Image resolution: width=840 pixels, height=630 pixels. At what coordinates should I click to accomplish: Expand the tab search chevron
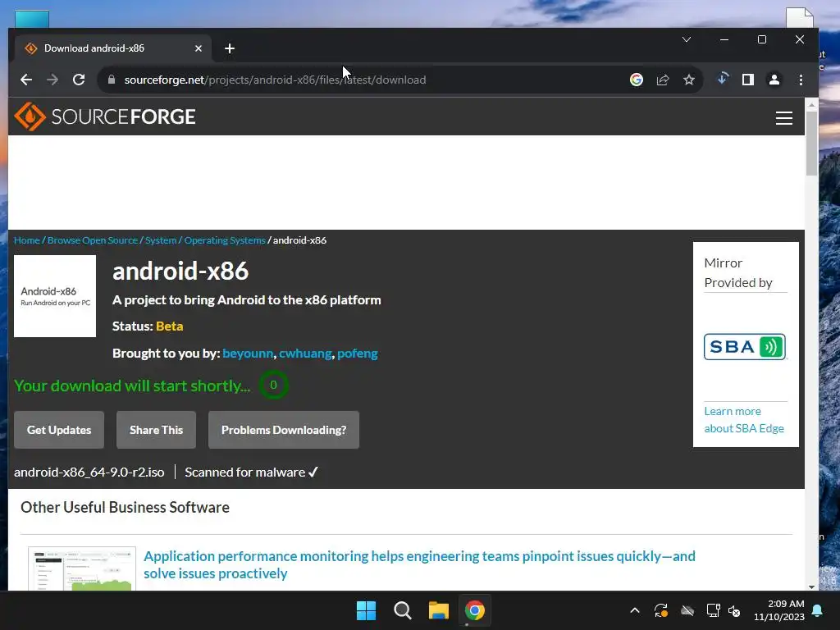coord(687,39)
